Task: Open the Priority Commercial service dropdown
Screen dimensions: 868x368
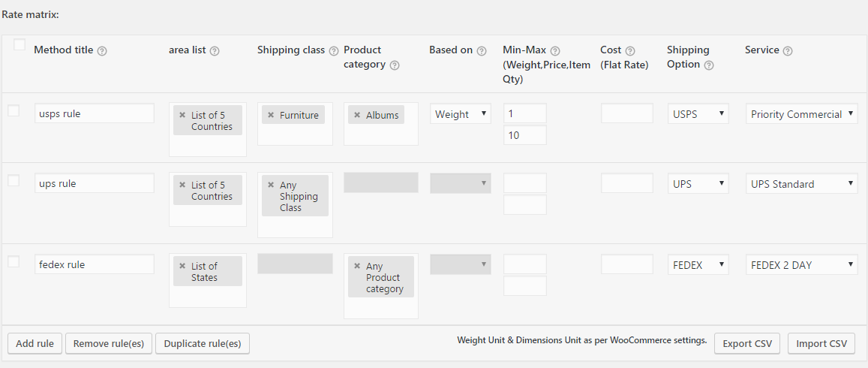Action: click(802, 114)
